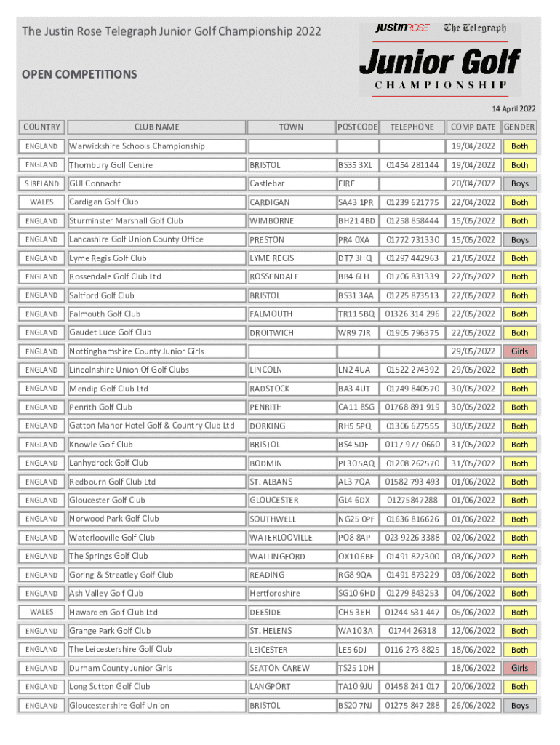
Task: Click The Telegraph logo
Action: coord(474,28)
